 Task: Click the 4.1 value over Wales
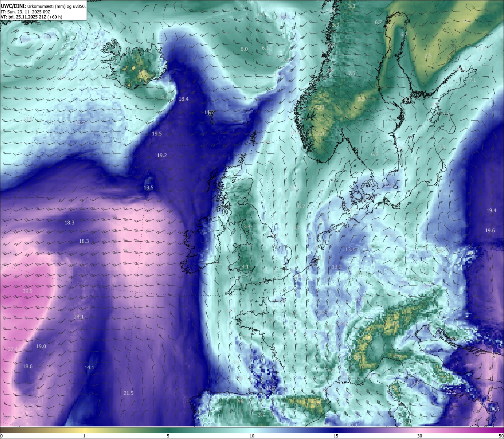coord(245,267)
